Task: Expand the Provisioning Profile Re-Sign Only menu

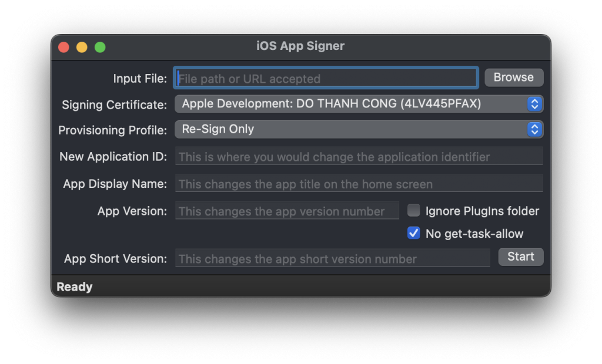Action: pos(353,129)
